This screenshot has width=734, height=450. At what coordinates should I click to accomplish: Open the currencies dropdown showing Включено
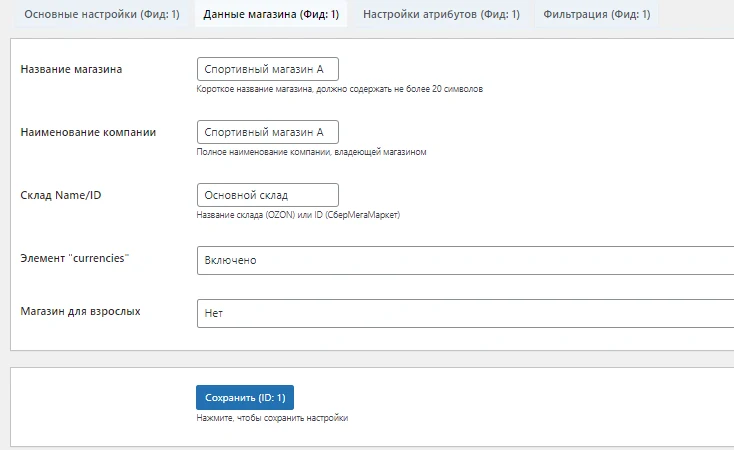(x=465, y=260)
